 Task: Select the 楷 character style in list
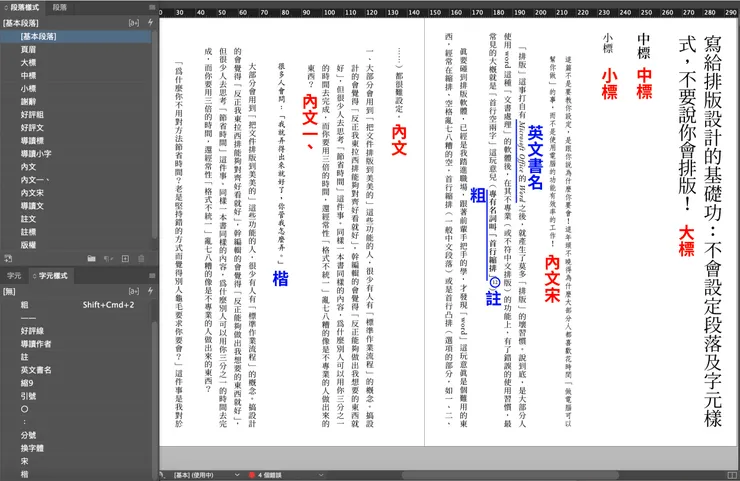pyautogui.click(x=76, y=474)
